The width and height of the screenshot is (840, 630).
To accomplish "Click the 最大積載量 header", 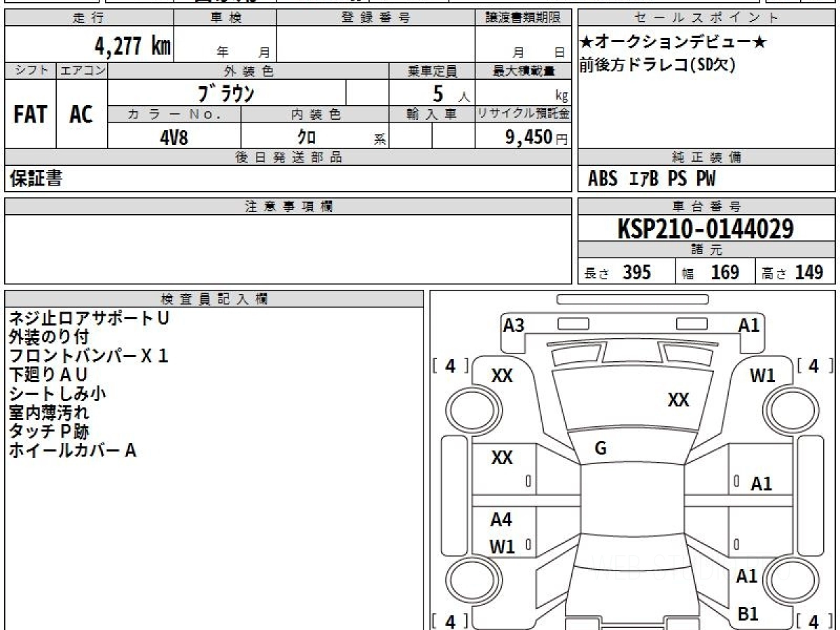I will [x=523, y=71].
